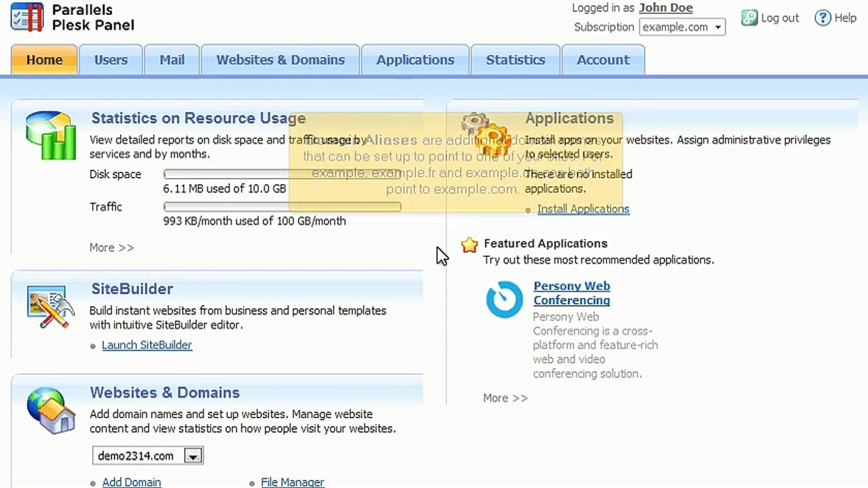Click the Parallels Plesk Panel logo icon
This screenshot has width=868, height=488.
(x=27, y=17)
